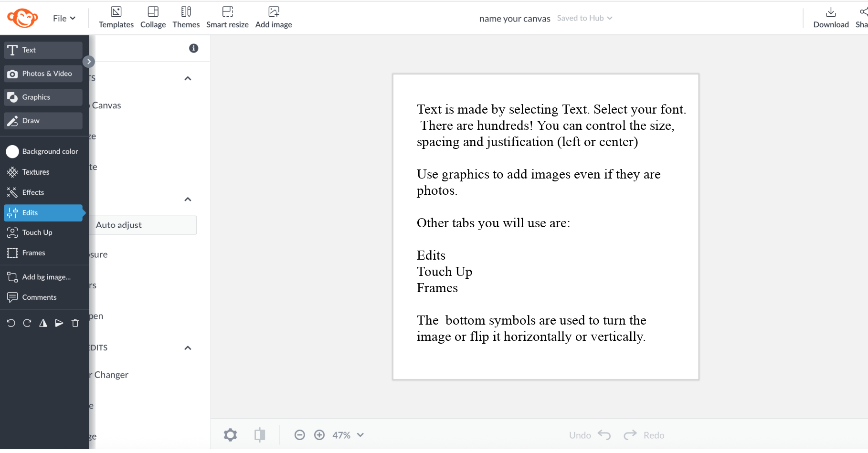The image size is (868, 453).
Task: Click the Background color white swatch
Action: (12, 151)
